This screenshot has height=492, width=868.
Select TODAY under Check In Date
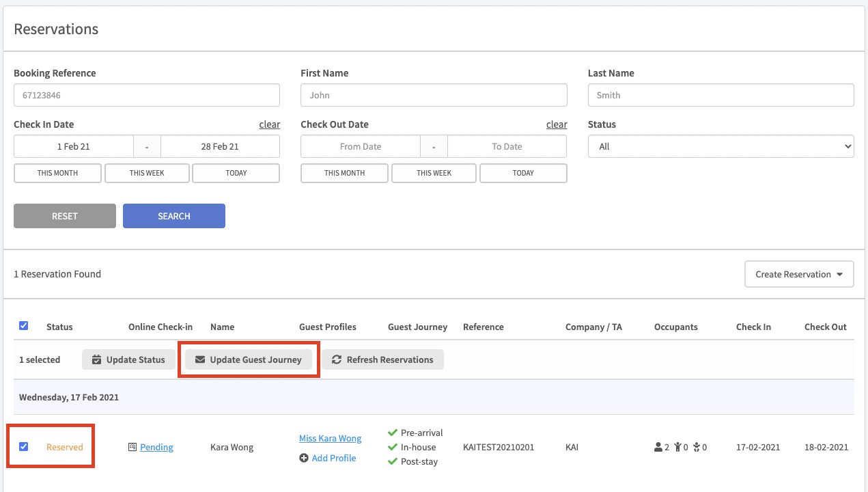236,173
